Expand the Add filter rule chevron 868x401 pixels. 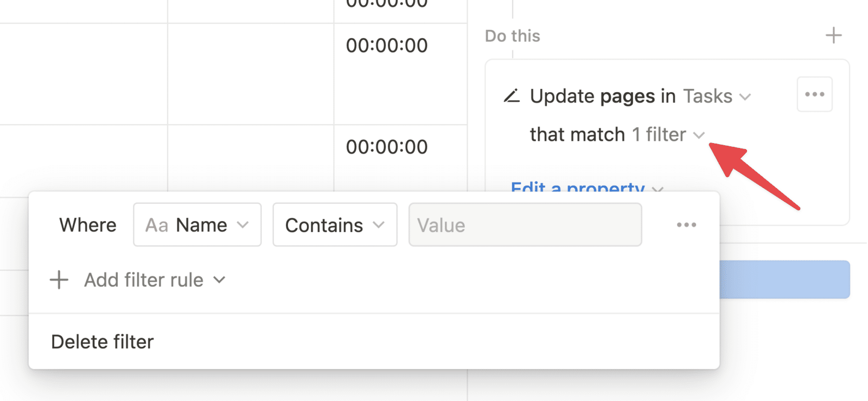pos(220,280)
